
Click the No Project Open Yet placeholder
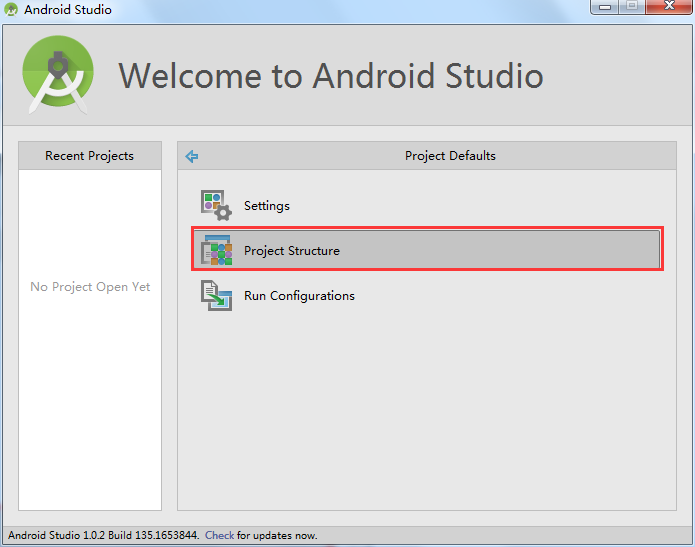coord(90,287)
